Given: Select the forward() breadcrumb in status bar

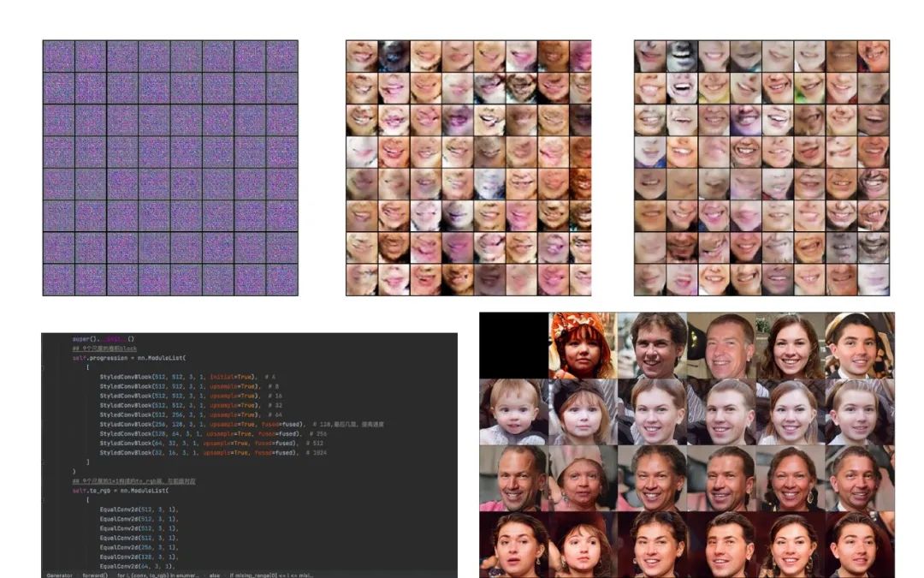Looking at the screenshot, I should click(x=95, y=575).
